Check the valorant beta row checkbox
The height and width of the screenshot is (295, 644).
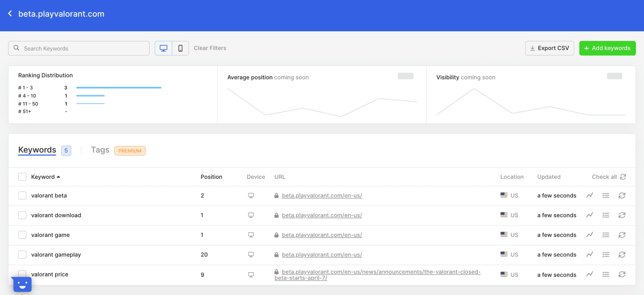click(22, 195)
